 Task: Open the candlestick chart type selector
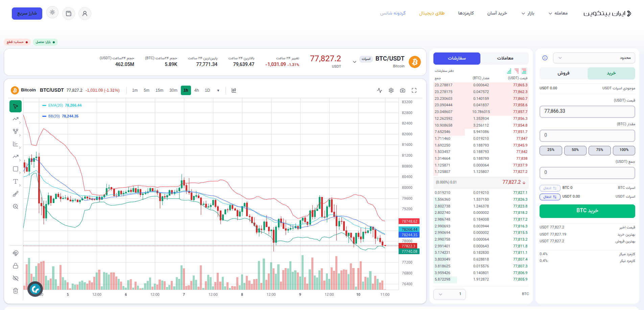234,90
